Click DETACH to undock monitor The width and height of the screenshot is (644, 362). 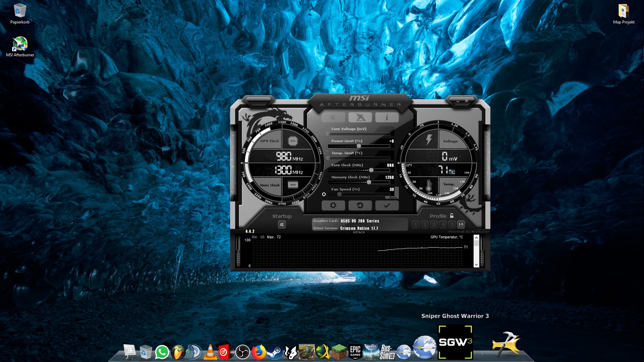tap(359, 232)
